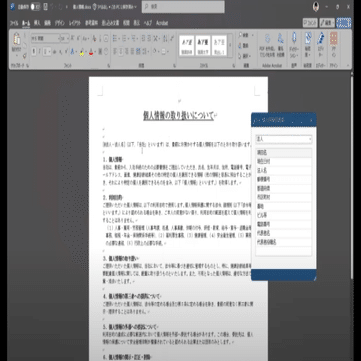Screen dimensions: 361x361
Task: Apply yellow text highlight color
Action: coord(82,52)
